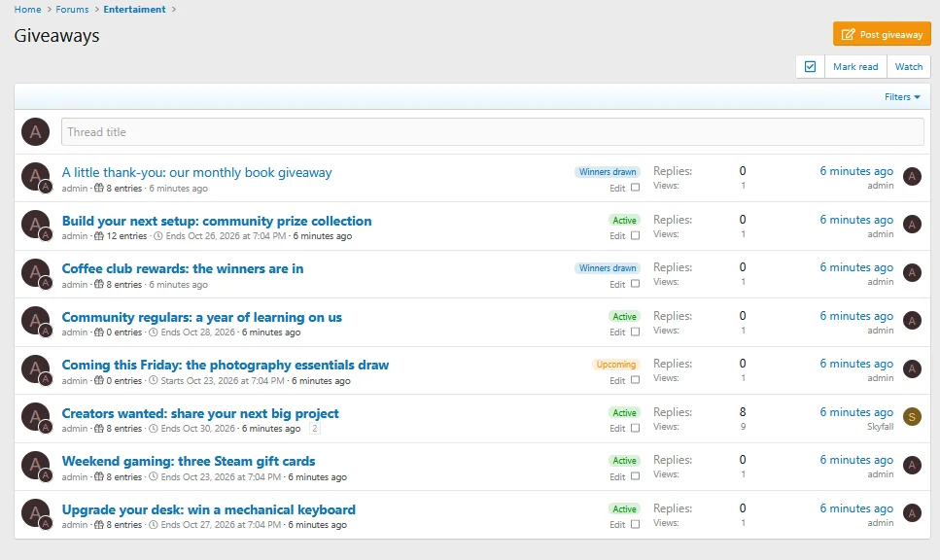Screen dimensions: 940x560
Task: Click Winners drawn label on Coffee club
Action: 608,268
